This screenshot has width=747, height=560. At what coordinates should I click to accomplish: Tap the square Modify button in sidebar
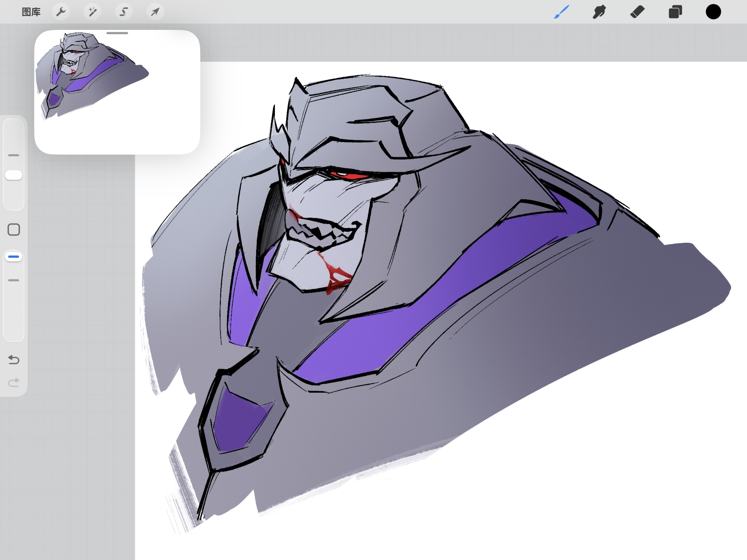pos(14,229)
